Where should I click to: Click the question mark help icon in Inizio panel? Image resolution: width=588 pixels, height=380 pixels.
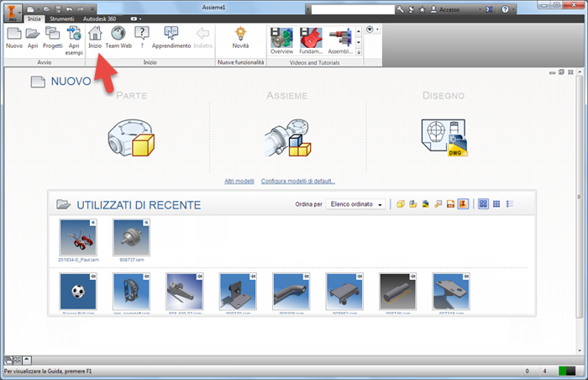(142, 38)
